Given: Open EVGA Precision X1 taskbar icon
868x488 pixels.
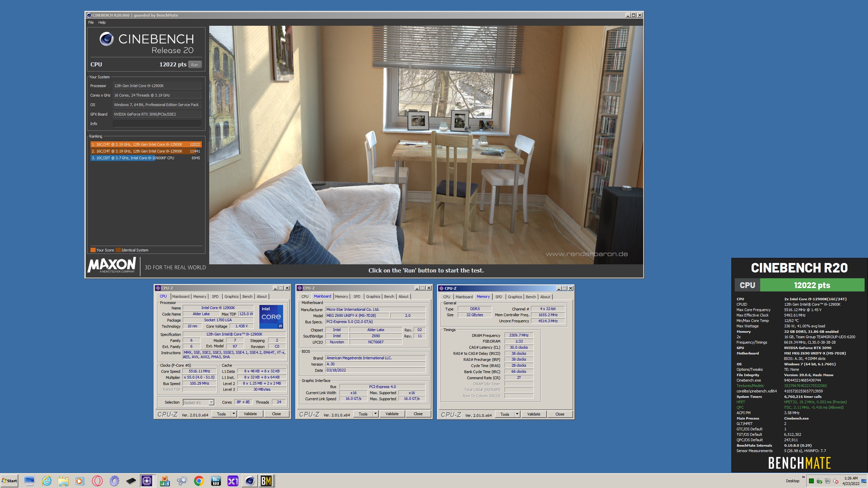Looking at the screenshot, I should pyautogui.click(x=233, y=481).
